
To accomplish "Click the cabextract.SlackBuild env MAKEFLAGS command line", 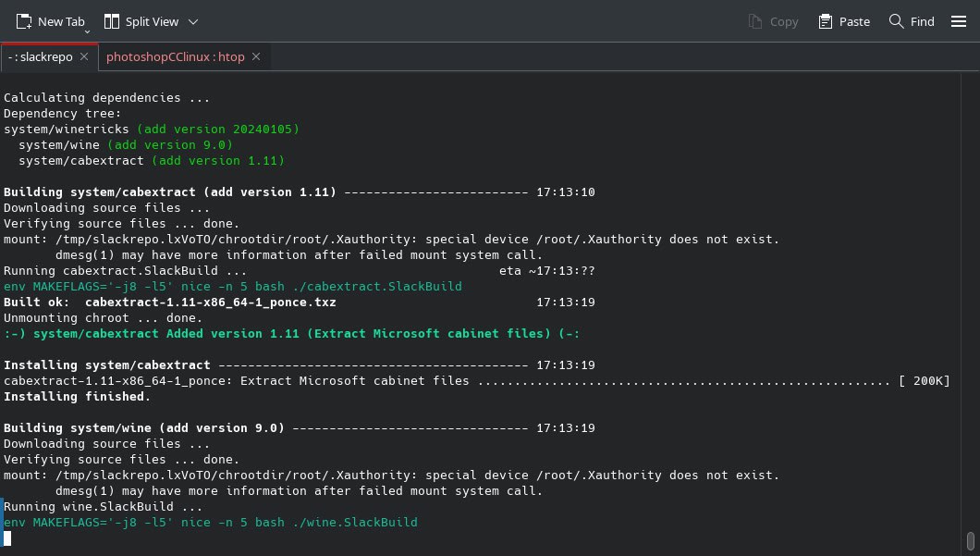I will (x=233, y=287).
